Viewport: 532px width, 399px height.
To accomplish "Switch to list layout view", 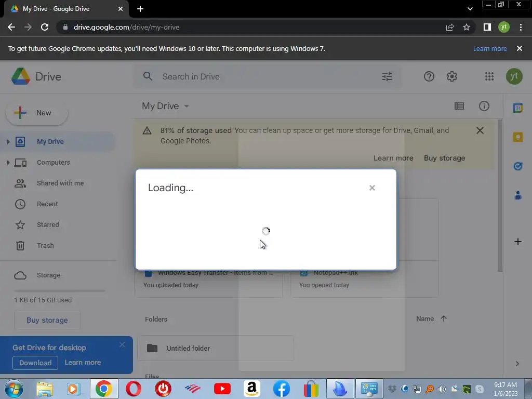I will 459,106.
